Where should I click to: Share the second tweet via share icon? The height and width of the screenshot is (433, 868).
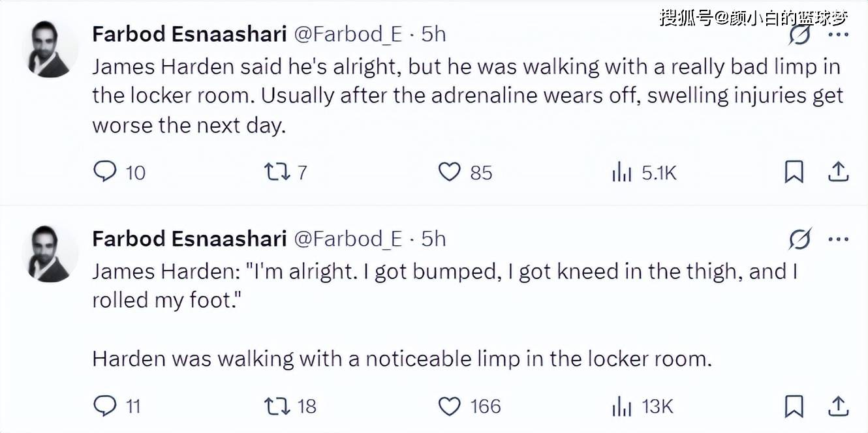pyautogui.click(x=837, y=406)
